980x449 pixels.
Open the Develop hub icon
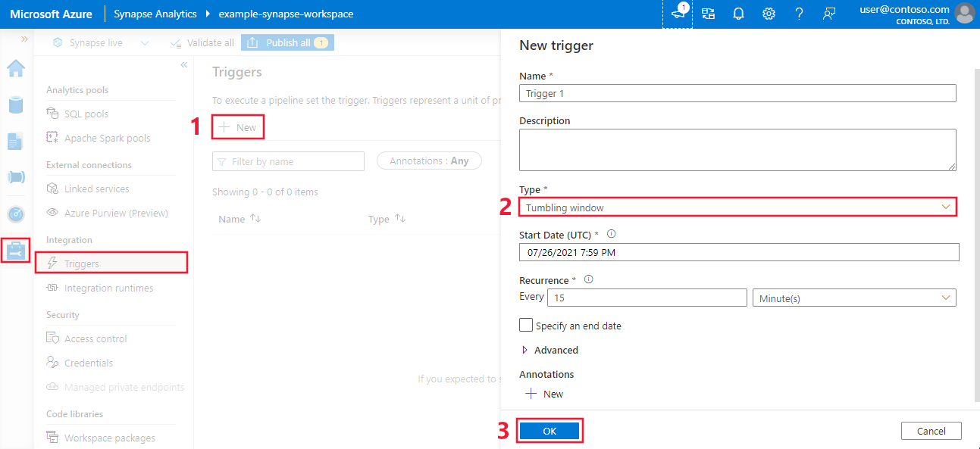tap(15, 140)
